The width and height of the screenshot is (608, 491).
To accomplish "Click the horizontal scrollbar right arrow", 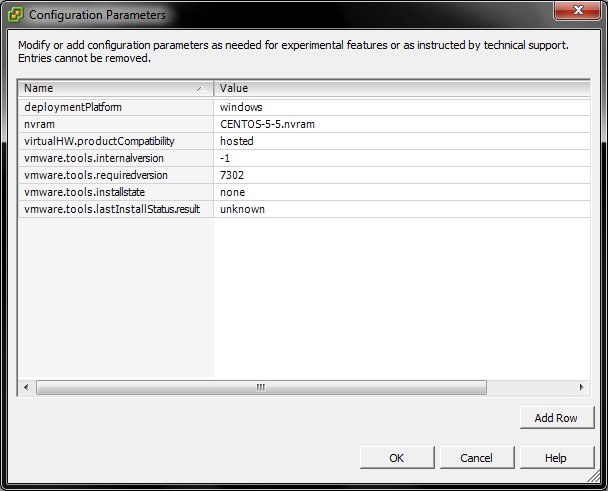I will [581, 387].
